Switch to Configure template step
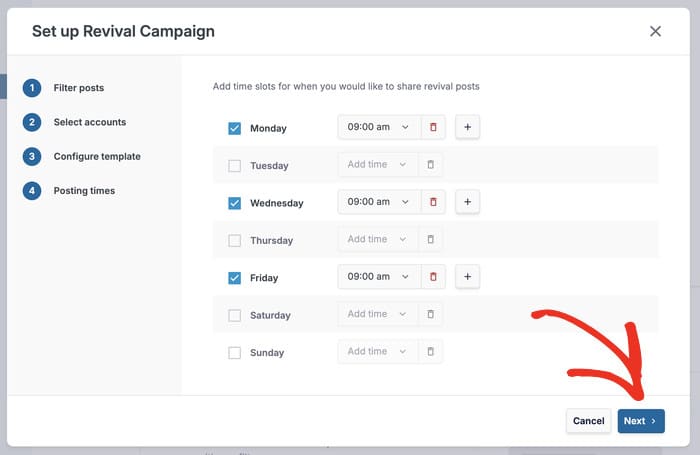The image size is (700, 455). coord(96,156)
